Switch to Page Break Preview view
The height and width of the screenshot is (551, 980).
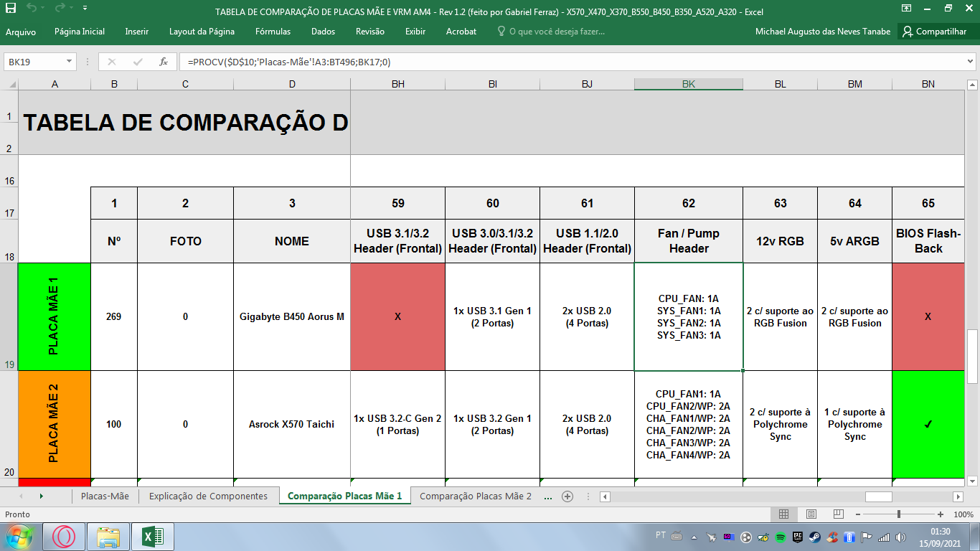coord(837,514)
